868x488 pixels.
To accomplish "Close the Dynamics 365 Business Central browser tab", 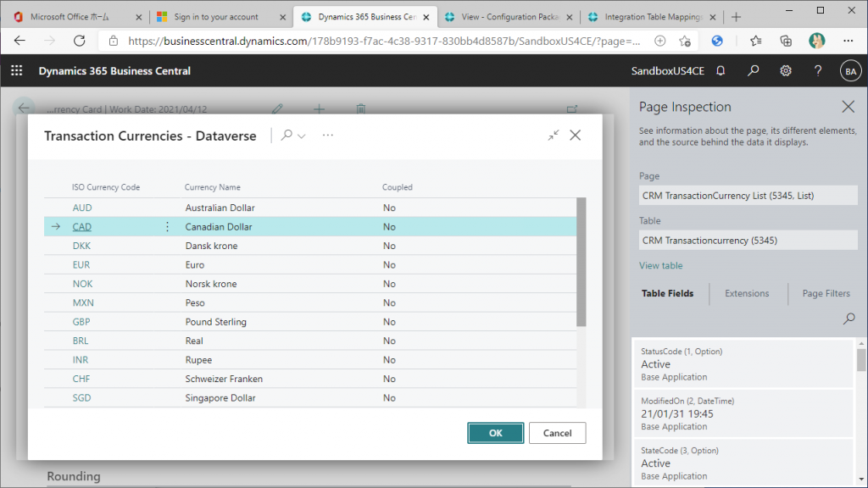I will point(426,17).
